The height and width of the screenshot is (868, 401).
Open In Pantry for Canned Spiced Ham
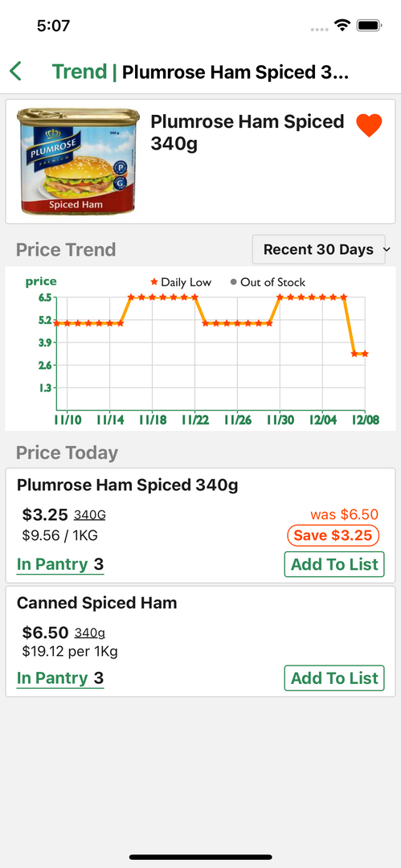(60, 678)
